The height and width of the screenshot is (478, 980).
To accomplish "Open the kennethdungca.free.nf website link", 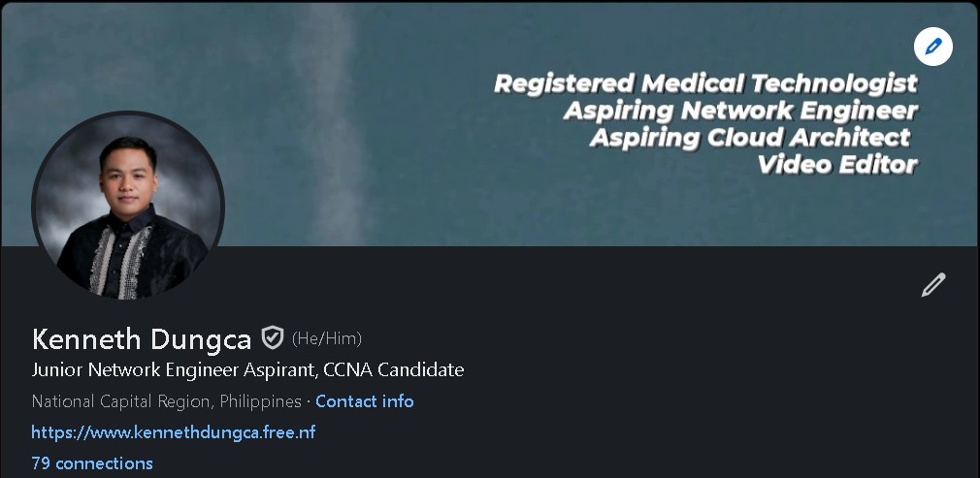I will point(174,432).
